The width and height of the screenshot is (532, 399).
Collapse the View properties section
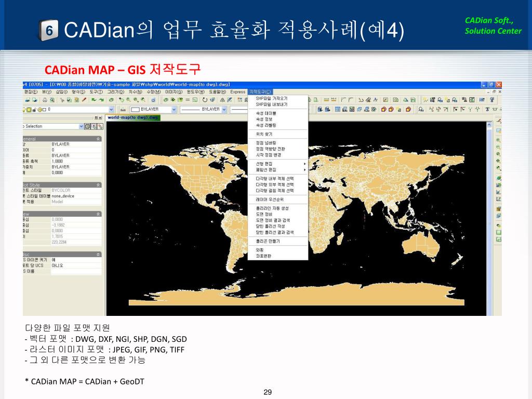[98, 214]
